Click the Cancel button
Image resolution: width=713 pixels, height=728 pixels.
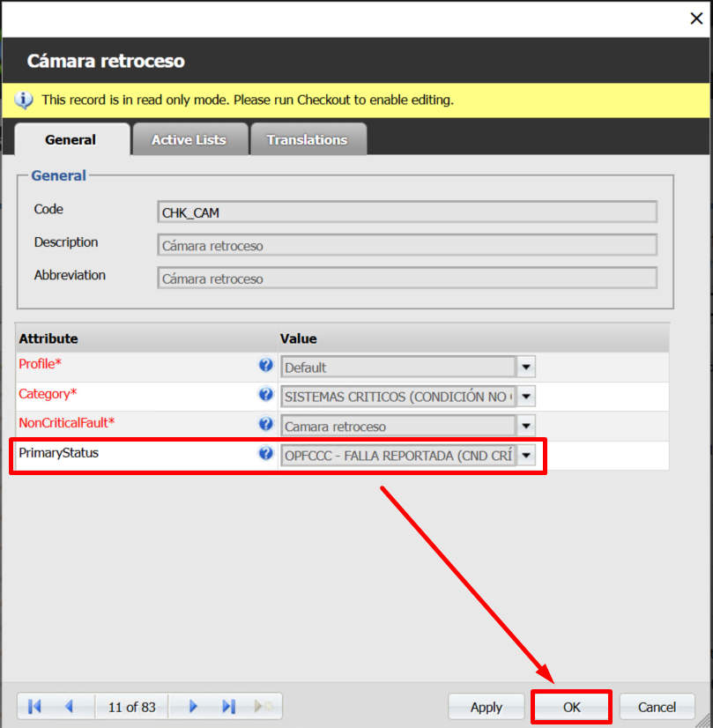click(x=657, y=707)
